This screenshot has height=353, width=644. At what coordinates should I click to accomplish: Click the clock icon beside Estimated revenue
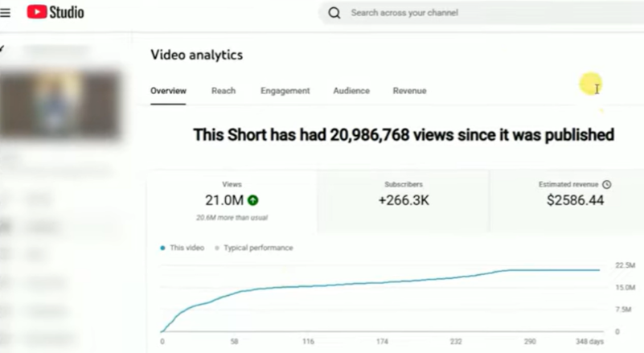pos(607,184)
